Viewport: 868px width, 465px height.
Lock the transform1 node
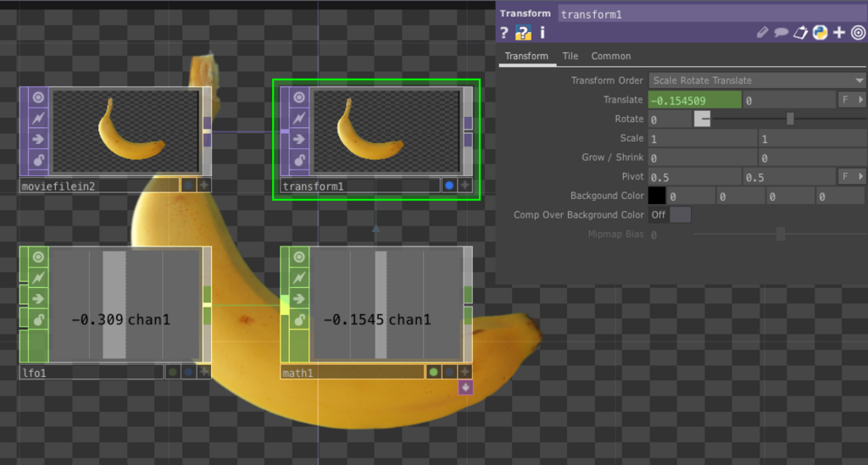point(299,160)
